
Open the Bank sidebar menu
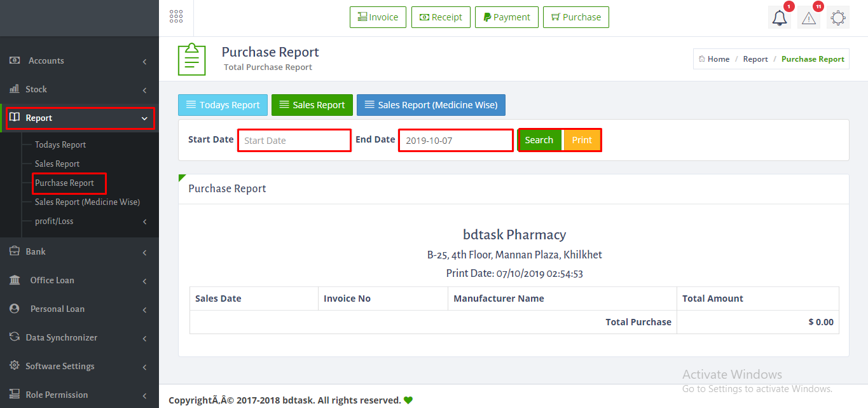pyautogui.click(x=79, y=251)
